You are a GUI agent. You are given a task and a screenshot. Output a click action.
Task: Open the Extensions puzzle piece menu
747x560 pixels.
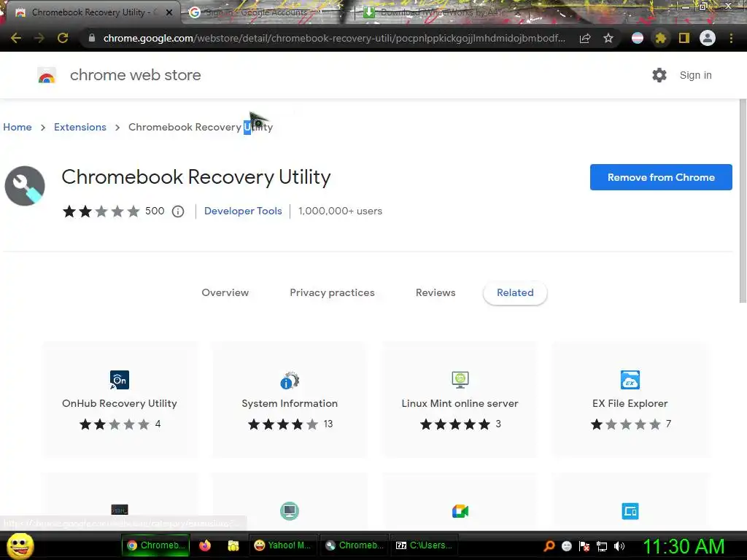pos(660,38)
